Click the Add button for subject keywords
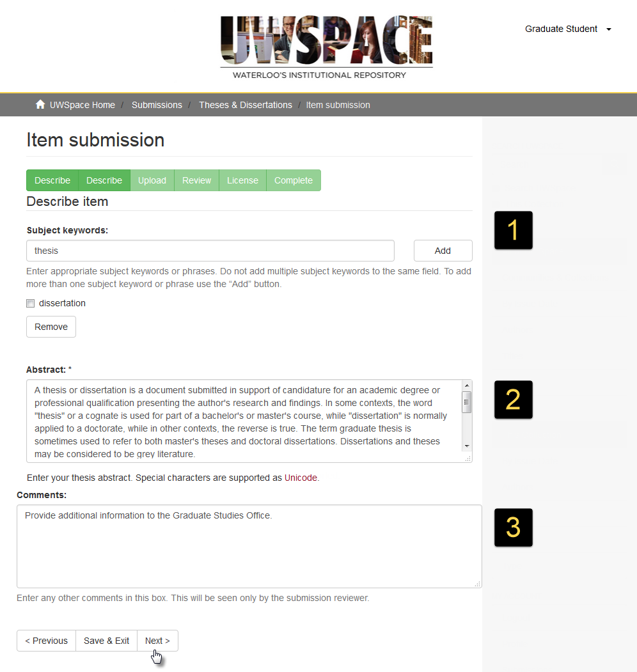Screen dimensions: 637x672 pyautogui.click(x=443, y=250)
